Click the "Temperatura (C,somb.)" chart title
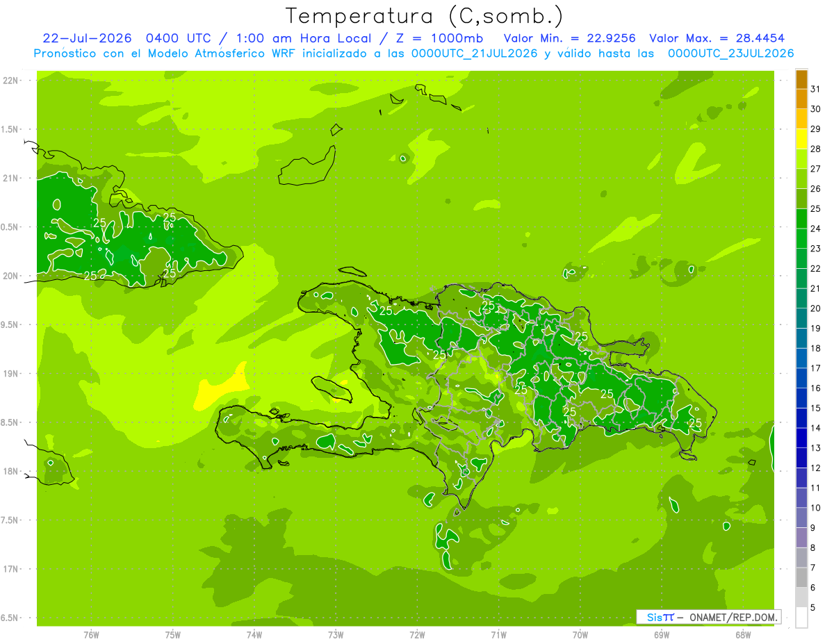Screen dimensions: 834x644 pyautogui.click(x=424, y=17)
